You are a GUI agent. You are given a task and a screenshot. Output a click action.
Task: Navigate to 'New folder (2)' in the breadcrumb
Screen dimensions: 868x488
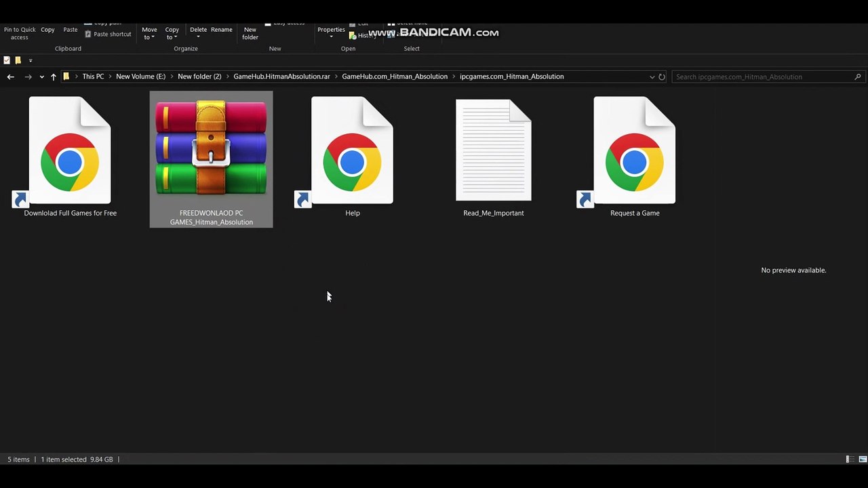tap(199, 77)
